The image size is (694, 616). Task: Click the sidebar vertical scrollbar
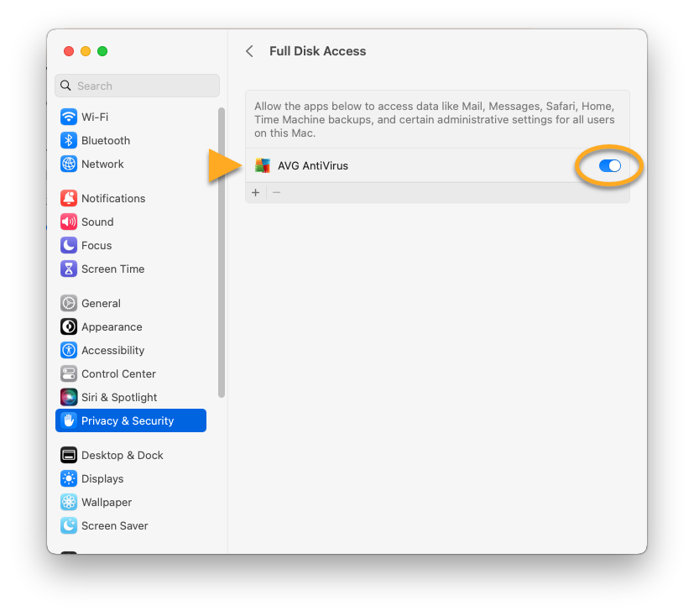pos(222,252)
